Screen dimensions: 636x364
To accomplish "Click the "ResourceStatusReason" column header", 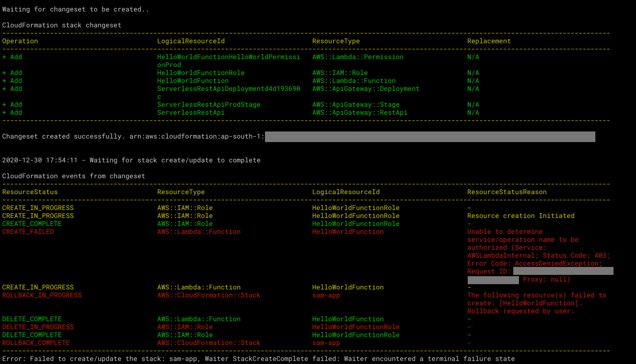I will click(507, 192).
